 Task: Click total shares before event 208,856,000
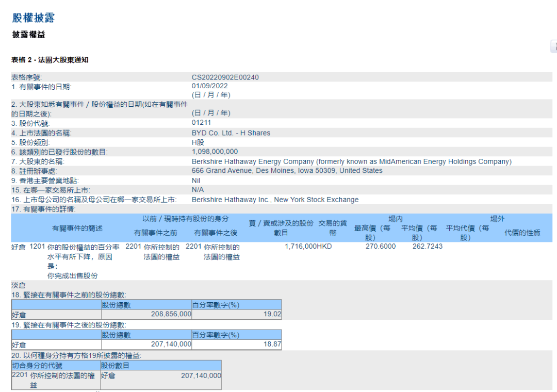[171, 314]
